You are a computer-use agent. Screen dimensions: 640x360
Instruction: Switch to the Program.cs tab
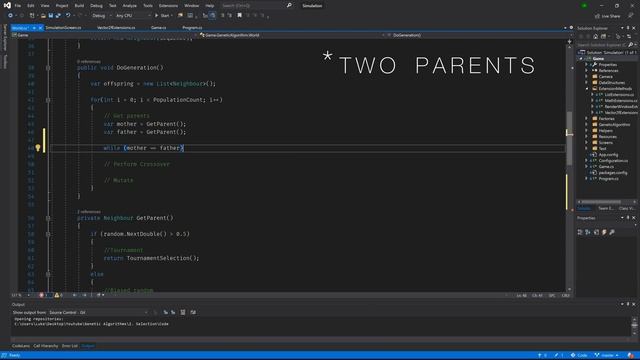[x=192, y=28]
